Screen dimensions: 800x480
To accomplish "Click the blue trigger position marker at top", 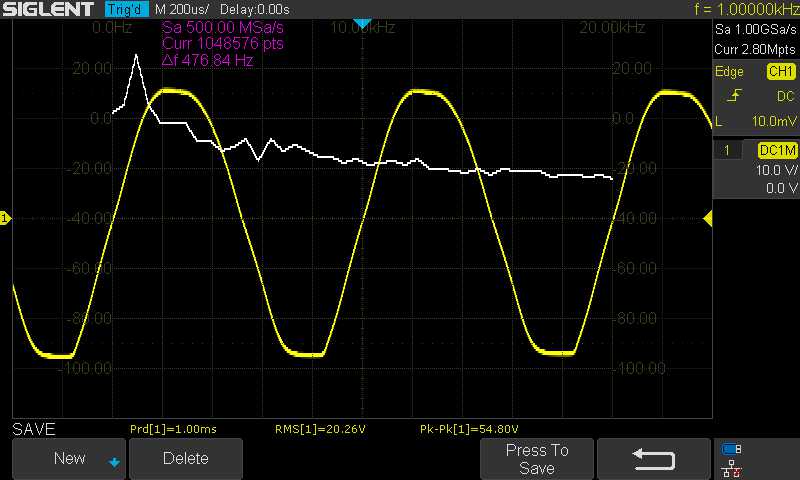I will pos(363,23).
